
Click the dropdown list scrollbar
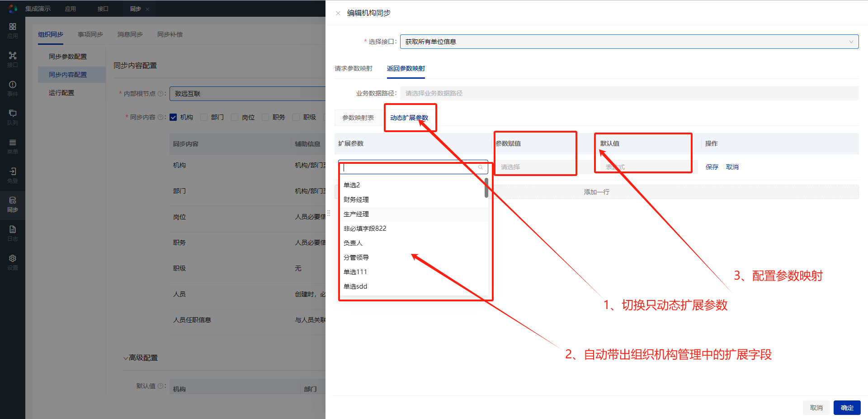(x=486, y=188)
